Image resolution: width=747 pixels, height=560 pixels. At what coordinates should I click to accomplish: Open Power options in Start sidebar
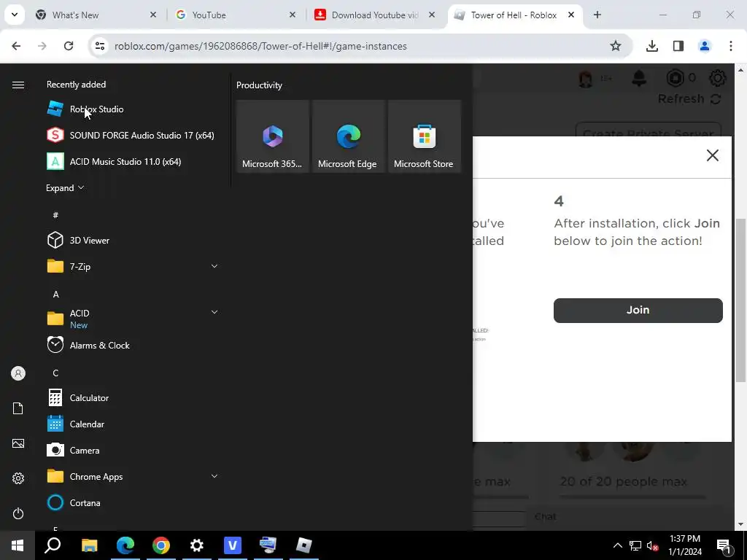tap(18, 513)
